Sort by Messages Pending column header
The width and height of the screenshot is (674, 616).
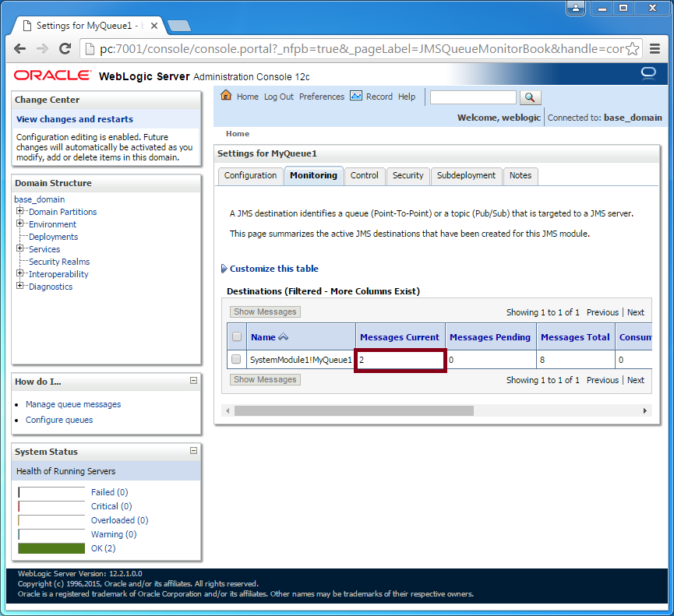(490, 337)
